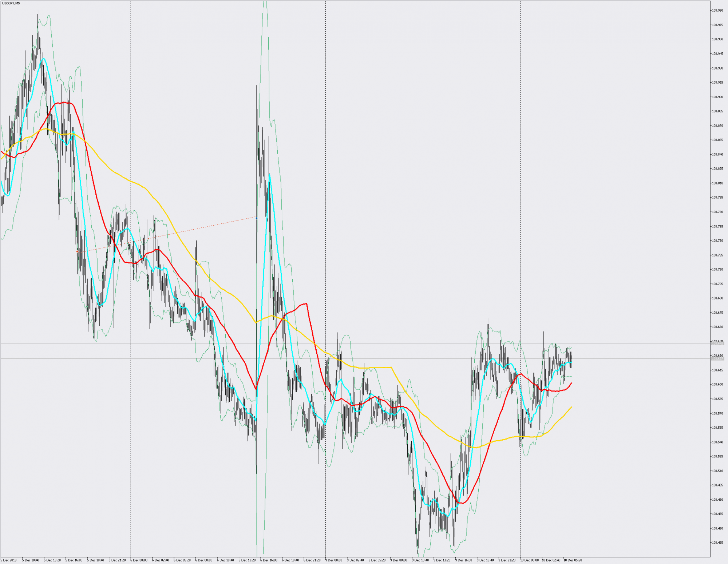
Task: Click the 108.660 price axis label
Action: (717, 327)
